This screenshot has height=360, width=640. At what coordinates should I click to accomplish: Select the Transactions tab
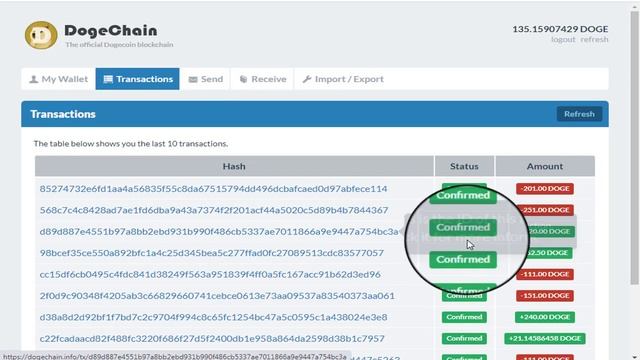(x=138, y=79)
